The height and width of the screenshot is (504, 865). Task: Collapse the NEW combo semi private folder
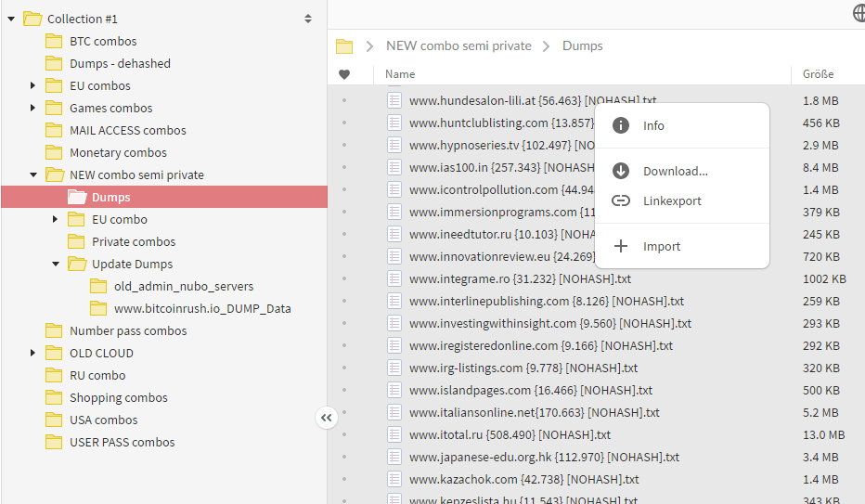point(33,174)
